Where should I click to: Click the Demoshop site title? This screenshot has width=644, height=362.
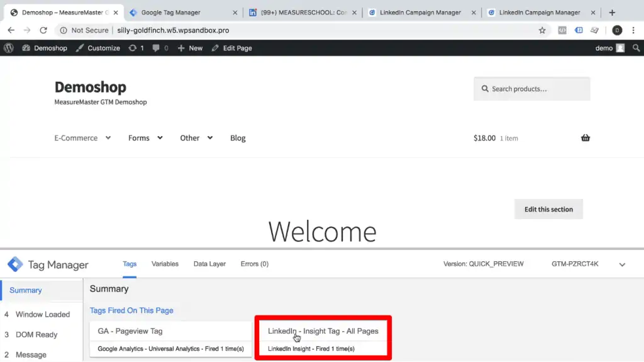coord(91,88)
